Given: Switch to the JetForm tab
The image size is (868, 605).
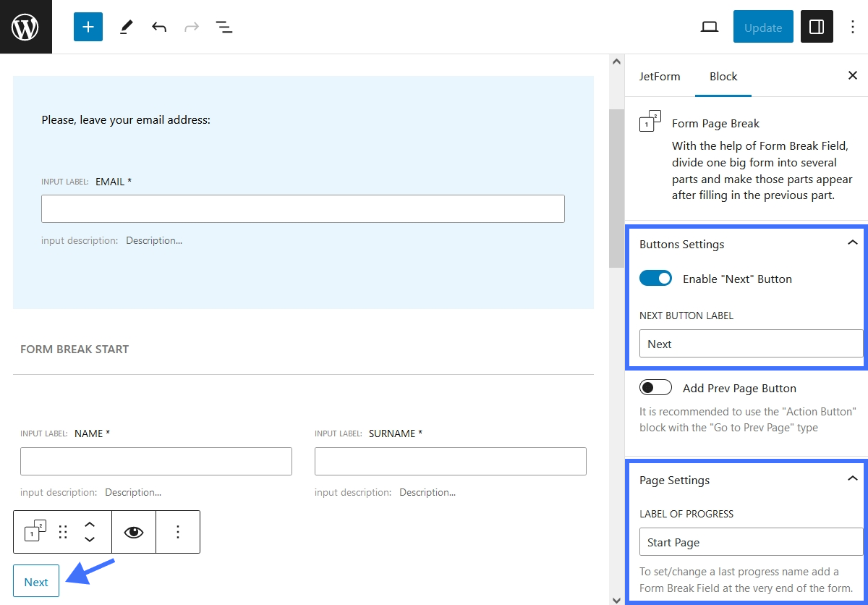Looking at the screenshot, I should click(659, 76).
